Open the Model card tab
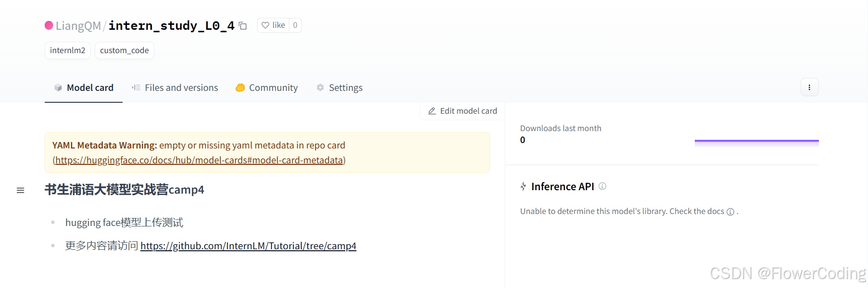The image size is (868, 288). point(84,88)
